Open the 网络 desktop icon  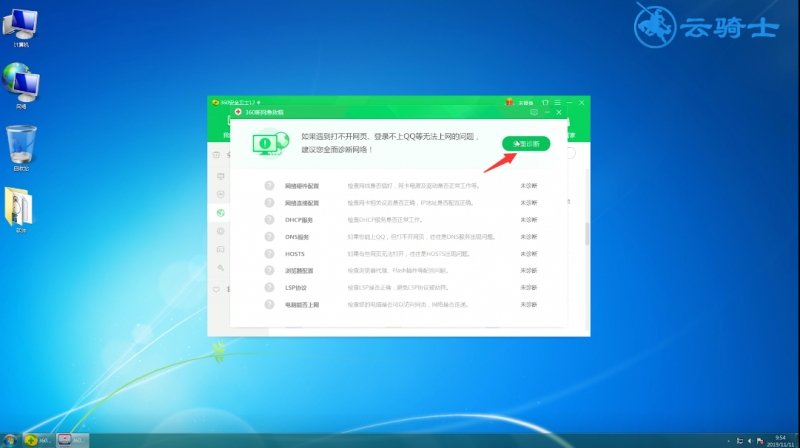point(20,86)
